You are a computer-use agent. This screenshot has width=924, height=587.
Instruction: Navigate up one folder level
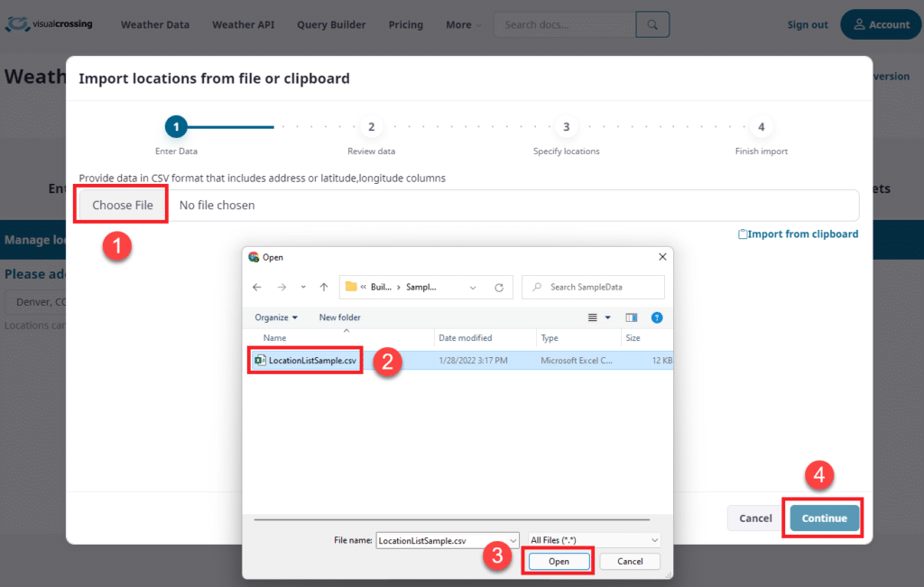pyautogui.click(x=323, y=285)
